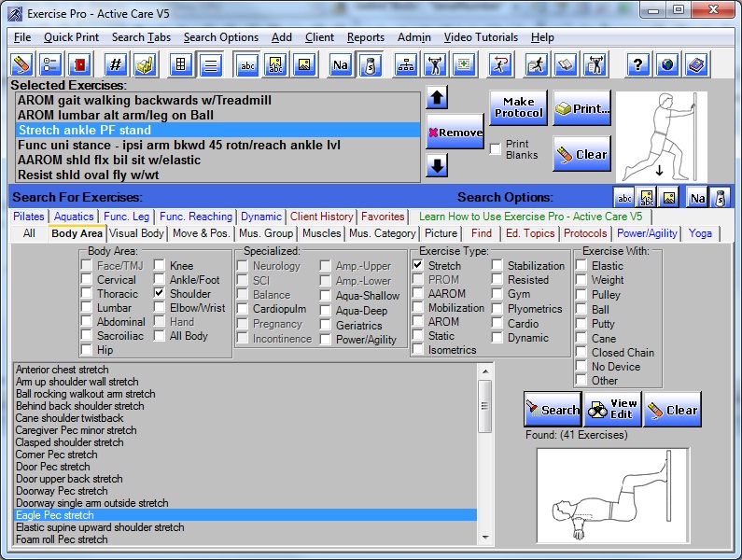This screenshot has height=560, width=742.
Task: Uncheck the Stretch exercise type checkbox
Action: tap(418, 265)
